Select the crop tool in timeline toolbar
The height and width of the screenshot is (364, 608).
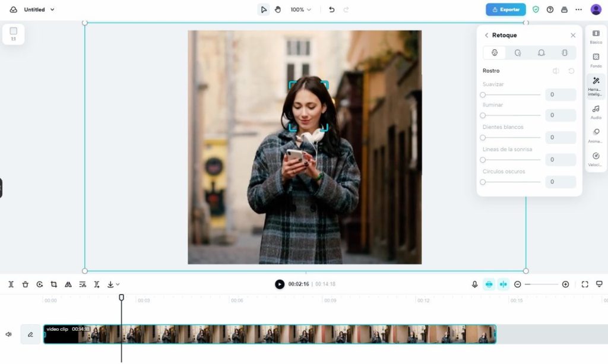click(54, 284)
